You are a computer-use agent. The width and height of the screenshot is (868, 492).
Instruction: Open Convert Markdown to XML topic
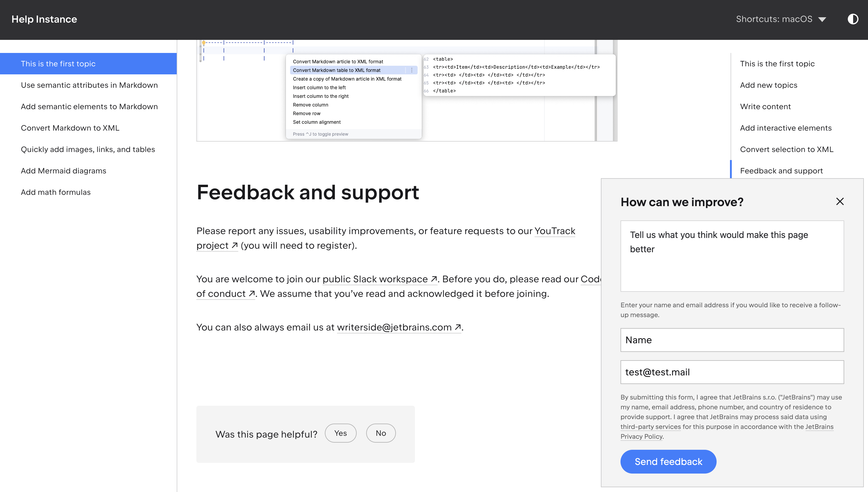click(70, 128)
